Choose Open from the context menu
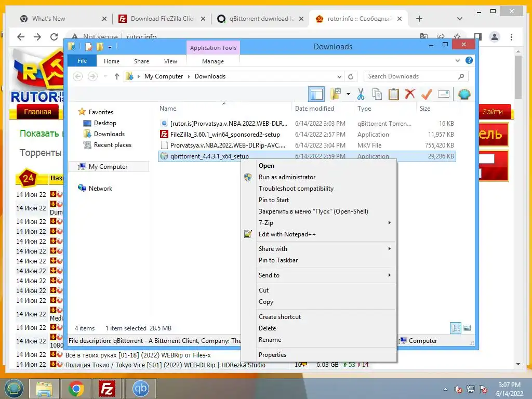 tap(319, 166)
